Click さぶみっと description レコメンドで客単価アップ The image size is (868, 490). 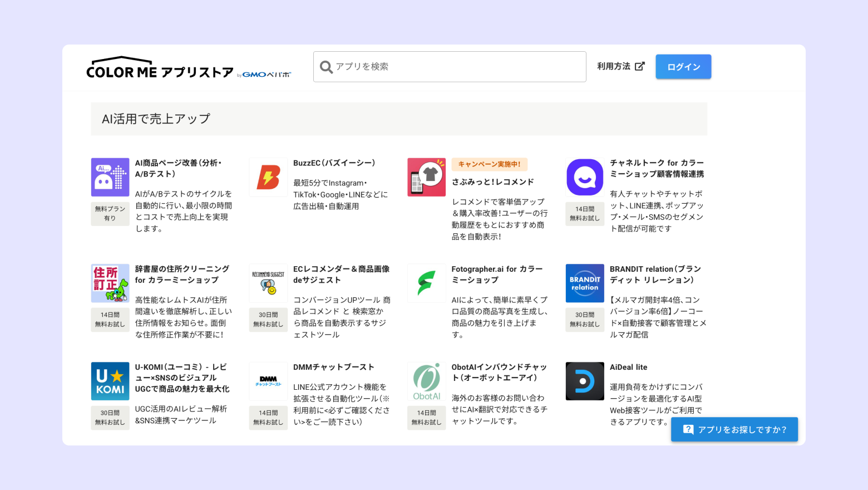click(500, 219)
